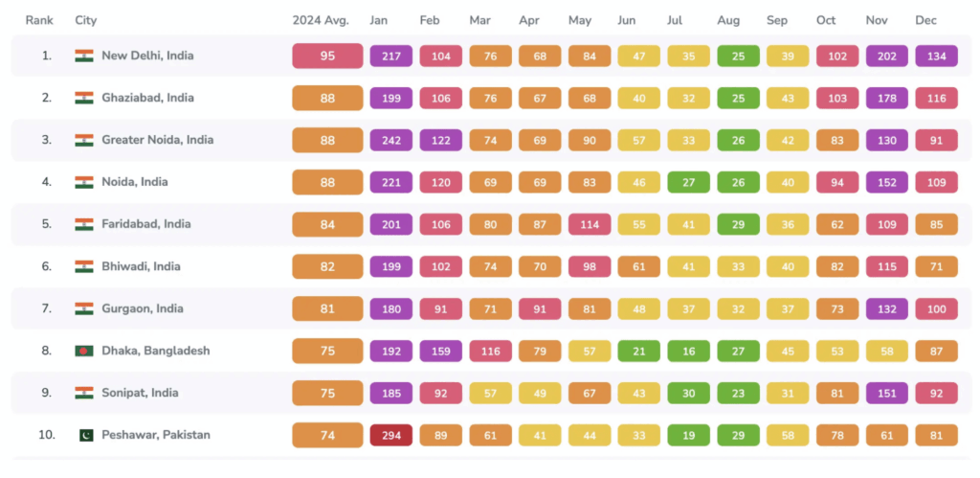Viewport: 980px width, 478px height.
Task: Click the India flag beside Ghaziabad
Action: 84,98
